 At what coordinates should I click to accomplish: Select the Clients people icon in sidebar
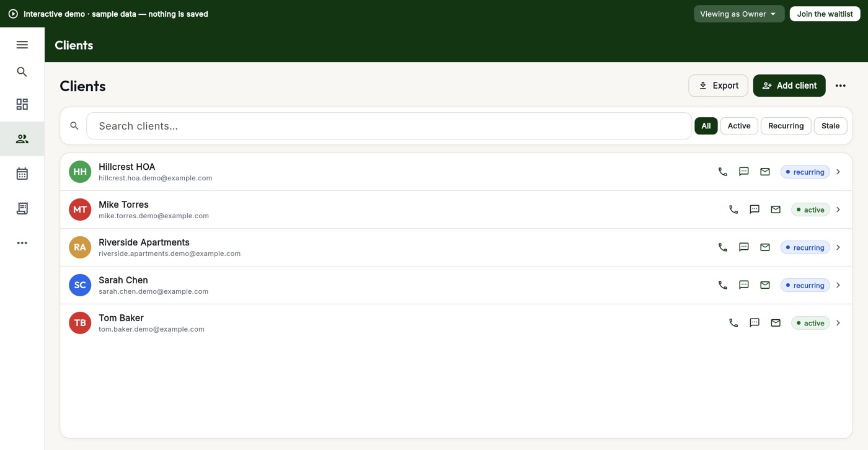[x=22, y=139]
